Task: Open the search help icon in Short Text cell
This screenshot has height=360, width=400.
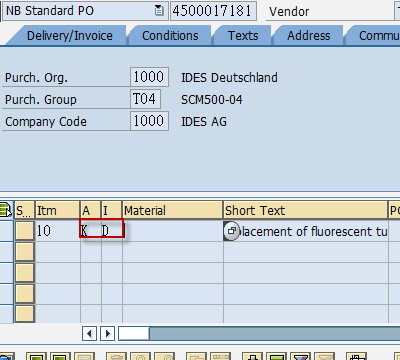Action: point(231,231)
